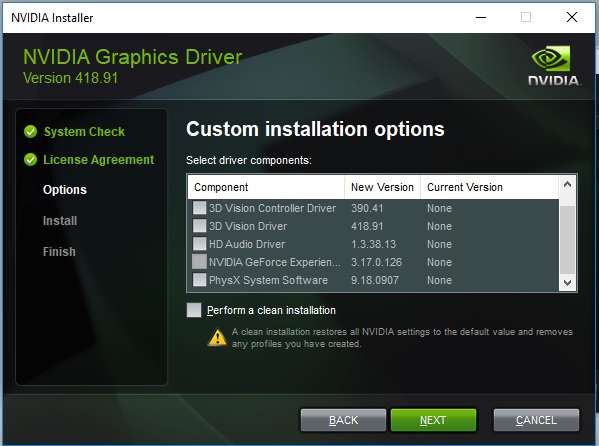
Task: Select the Options step in sidebar
Action: (65, 190)
